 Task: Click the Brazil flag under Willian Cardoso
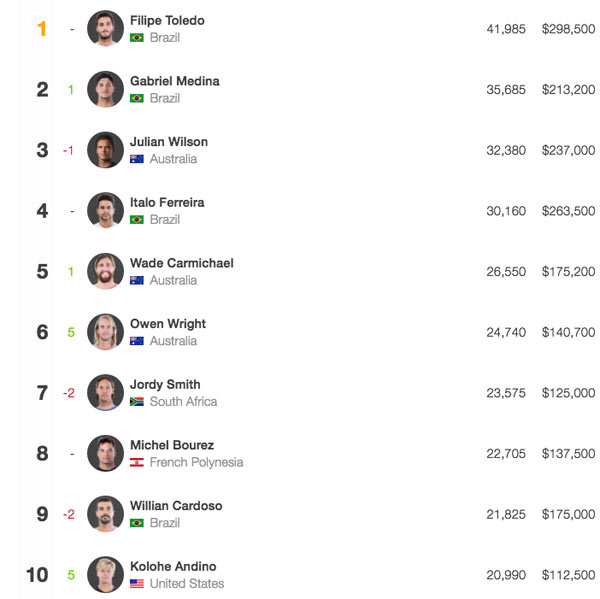137,523
